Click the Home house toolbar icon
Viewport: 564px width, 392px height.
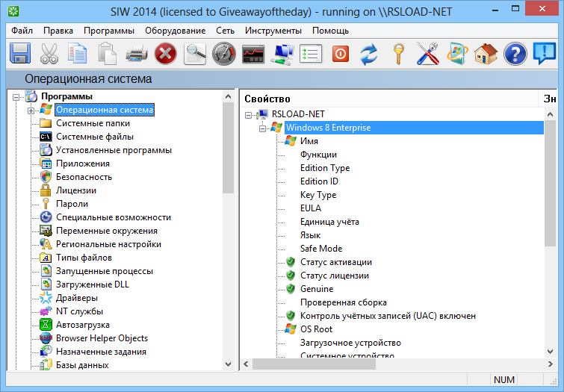pos(486,54)
